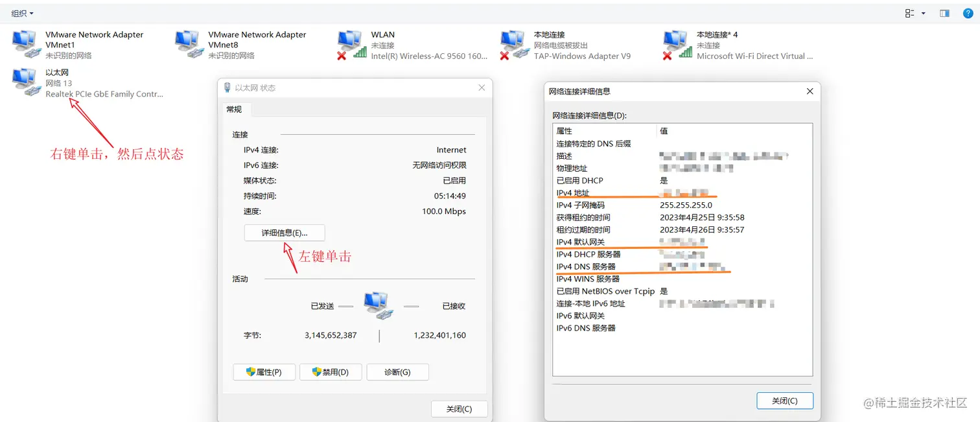Select the 连接-本地 IPv6 地址 row
980x422 pixels.
pos(682,303)
